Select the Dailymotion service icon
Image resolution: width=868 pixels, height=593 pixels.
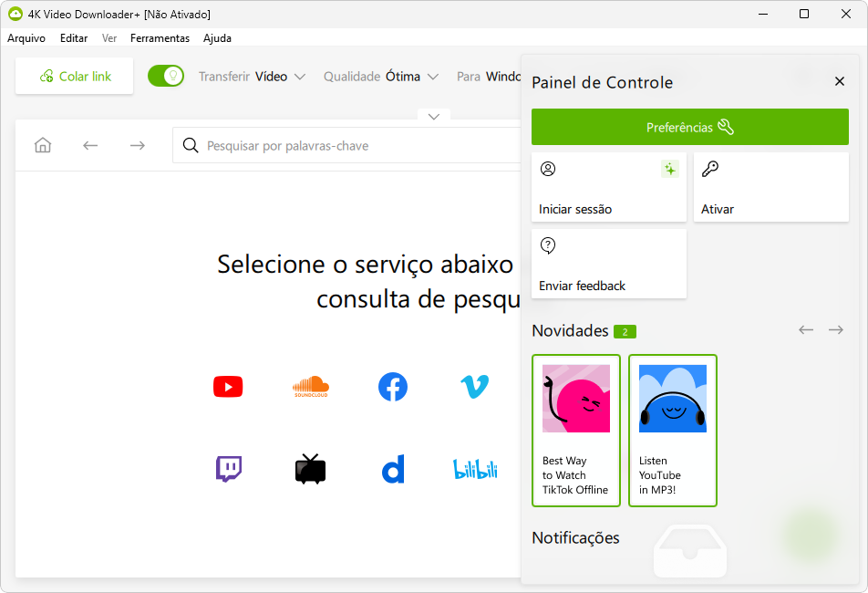point(393,469)
